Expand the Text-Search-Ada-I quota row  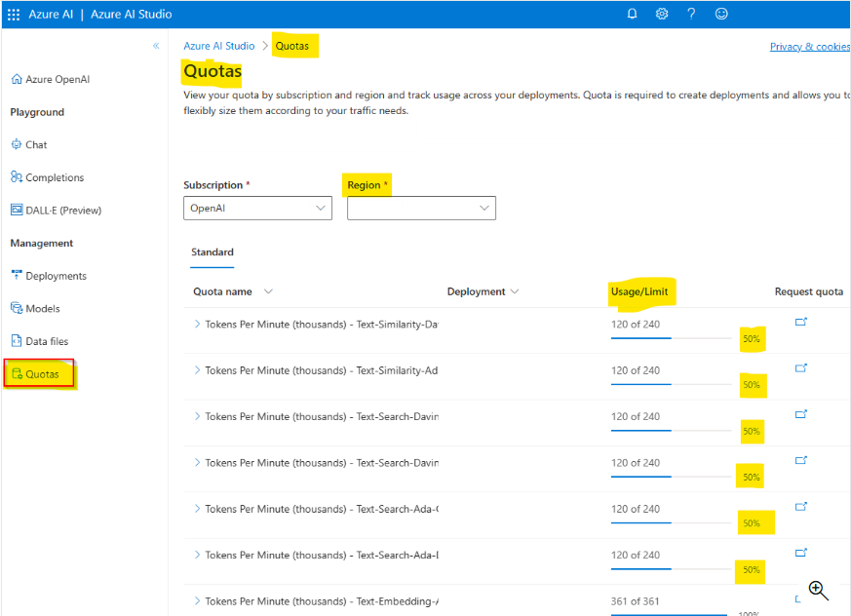coord(197,555)
